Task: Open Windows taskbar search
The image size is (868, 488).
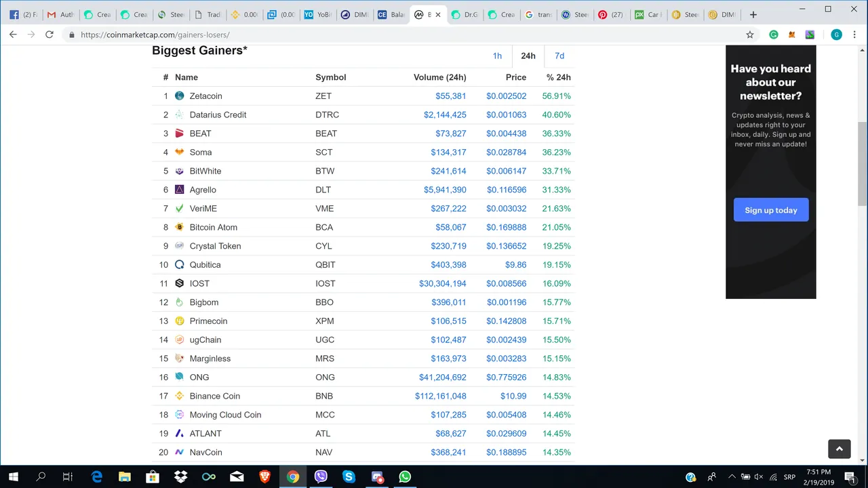Action: pos(41,477)
